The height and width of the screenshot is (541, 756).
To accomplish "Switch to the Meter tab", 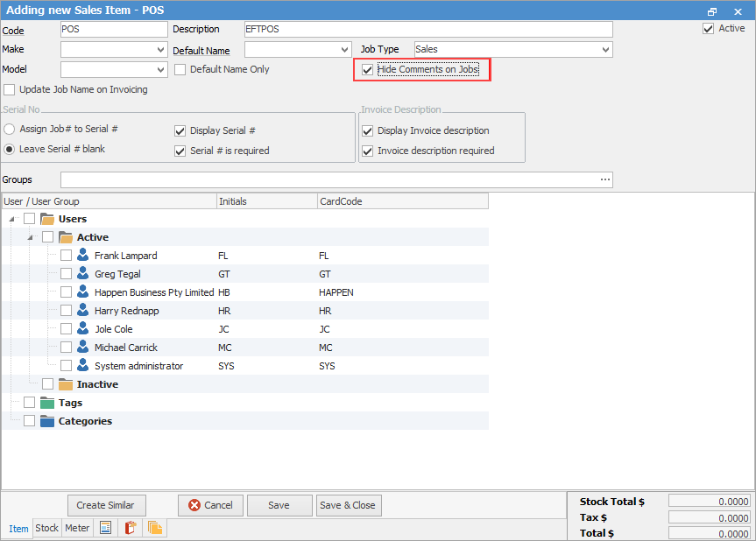I will [77, 528].
